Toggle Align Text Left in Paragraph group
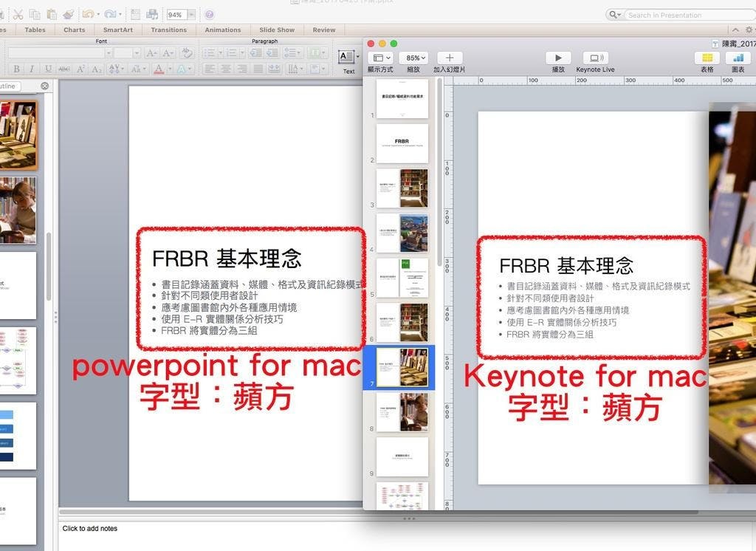The image size is (756, 551). coord(209,69)
